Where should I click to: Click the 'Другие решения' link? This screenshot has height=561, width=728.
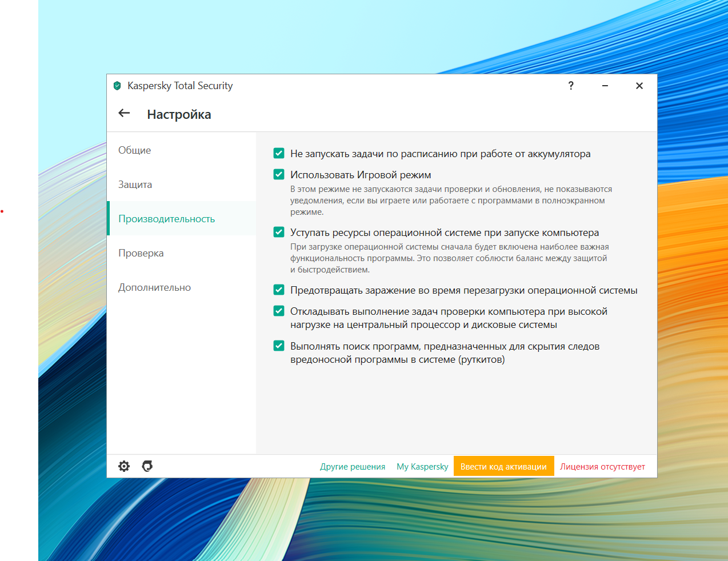tap(353, 467)
